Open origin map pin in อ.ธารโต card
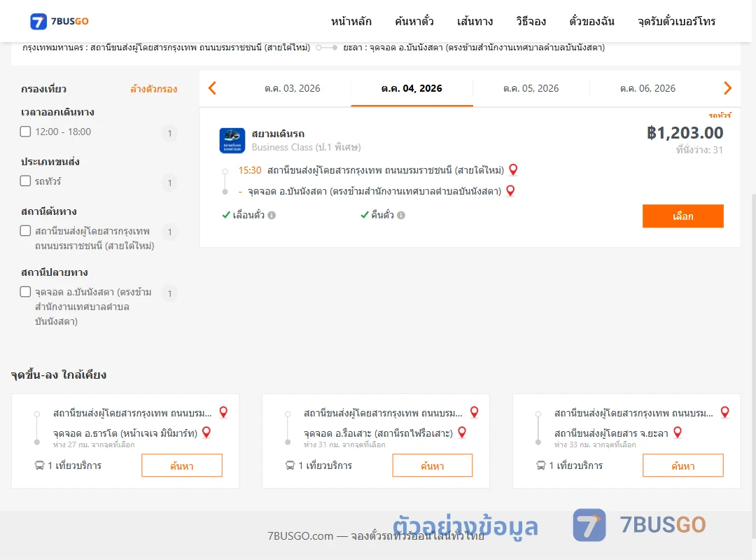The image size is (756, 560). (x=223, y=412)
